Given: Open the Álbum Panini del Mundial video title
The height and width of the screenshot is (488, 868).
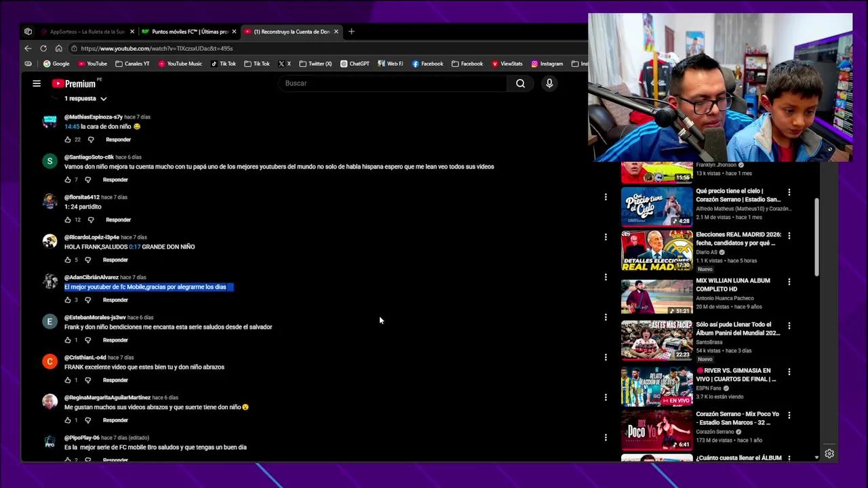Looking at the screenshot, I should point(738,329).
